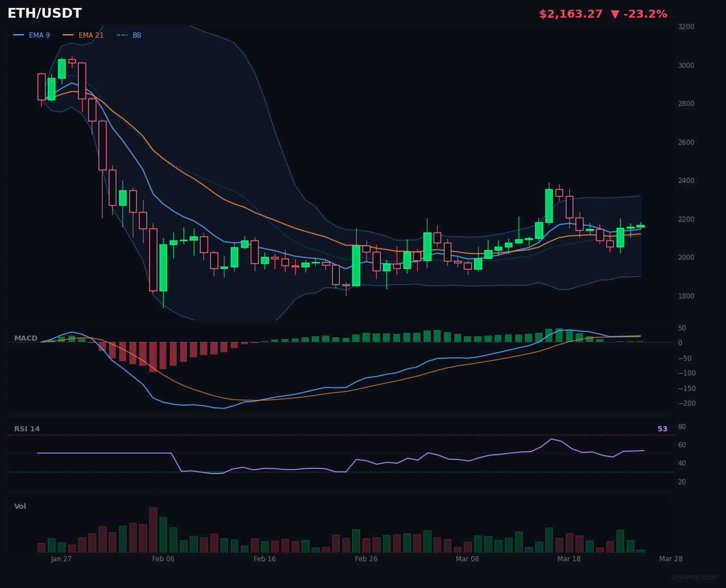The height and width of the screenshot is (588, 726).
Task: Click the blue EMA 9 line sample icon
Action: pyautogui.click(x=19, y=35)
